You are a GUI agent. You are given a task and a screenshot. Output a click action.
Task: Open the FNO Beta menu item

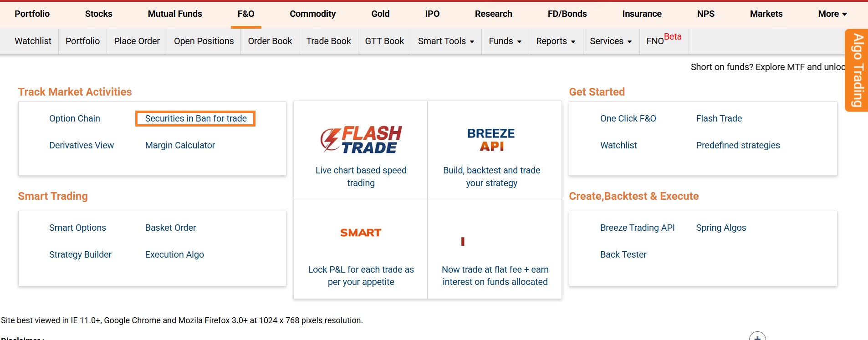tap(664, 41)
